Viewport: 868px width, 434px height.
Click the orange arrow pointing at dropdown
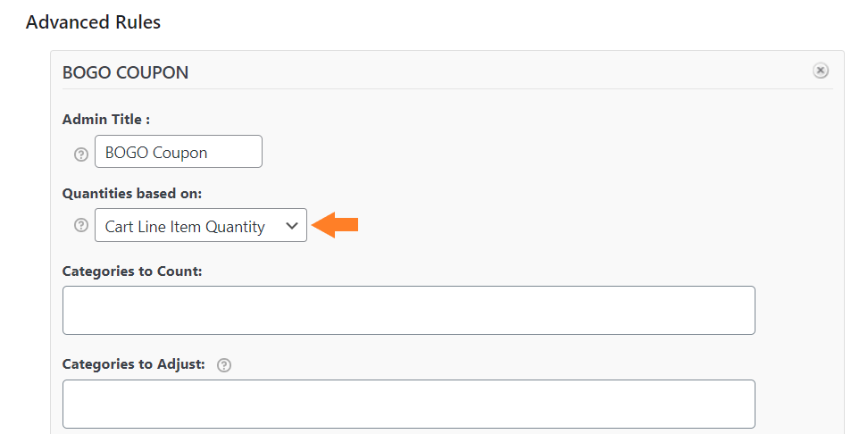(335, 225)
